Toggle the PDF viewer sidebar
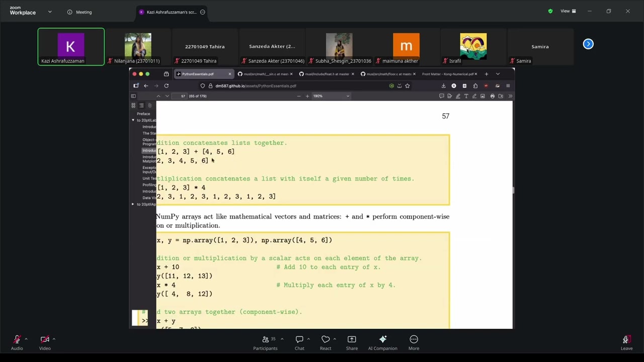Viewport: 644px width, 362px height. (x=133, y=96)
